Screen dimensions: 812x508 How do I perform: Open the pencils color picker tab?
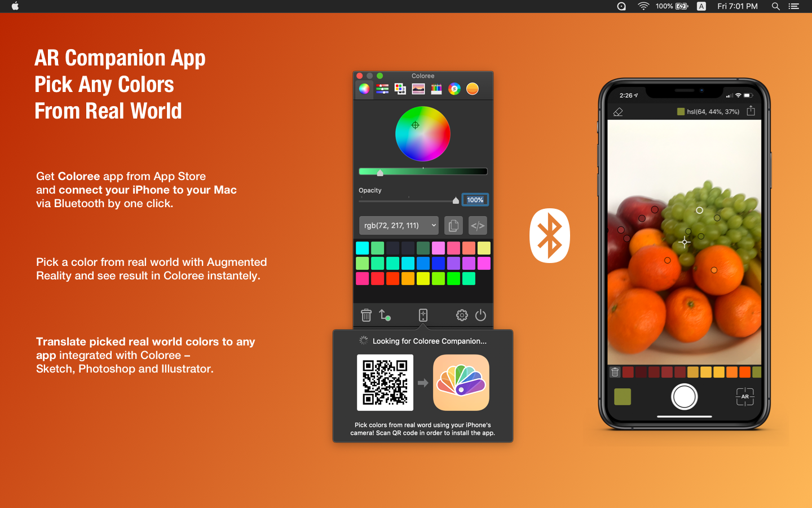point(436,89)
